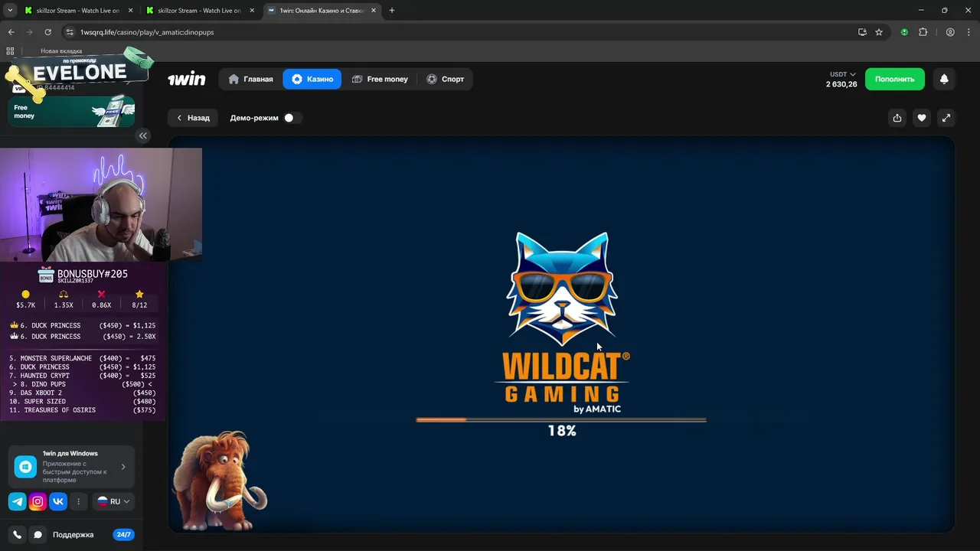Click the 24/7 support badge
This screenshot has width=980, height=551.
122,535
